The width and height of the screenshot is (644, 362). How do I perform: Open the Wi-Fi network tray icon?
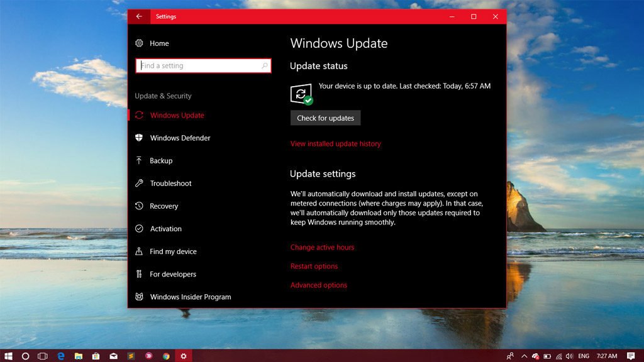tap(559, 356)
